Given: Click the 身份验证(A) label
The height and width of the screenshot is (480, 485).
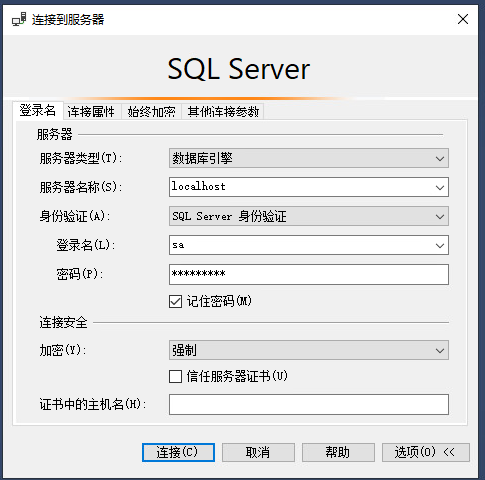Looking at the screenshot, I should 75,216.
